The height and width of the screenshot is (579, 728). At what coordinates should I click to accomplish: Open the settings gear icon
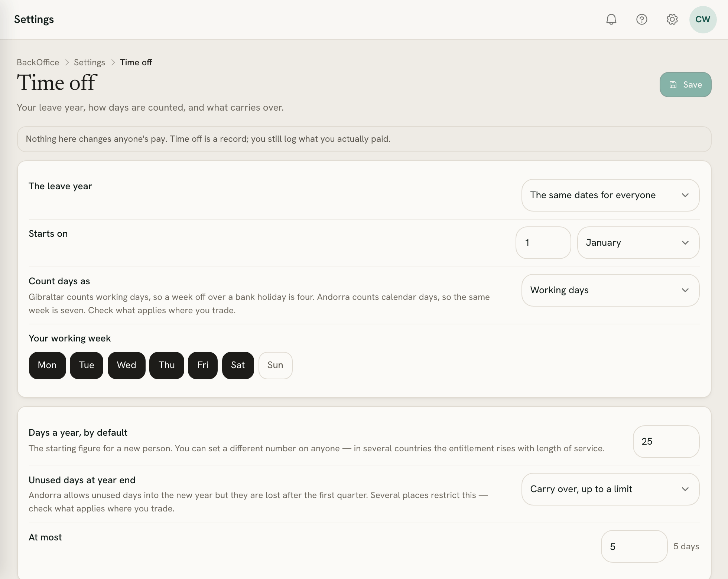(672, 19)
